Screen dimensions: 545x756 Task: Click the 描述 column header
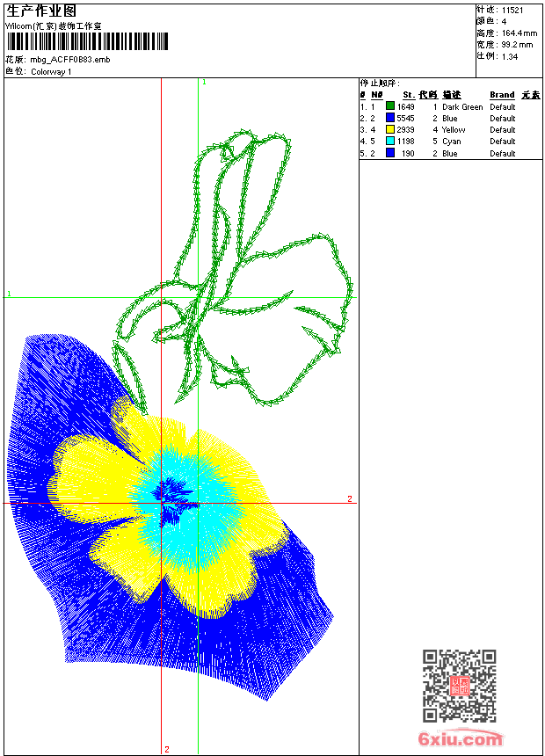tap(452, 95)
